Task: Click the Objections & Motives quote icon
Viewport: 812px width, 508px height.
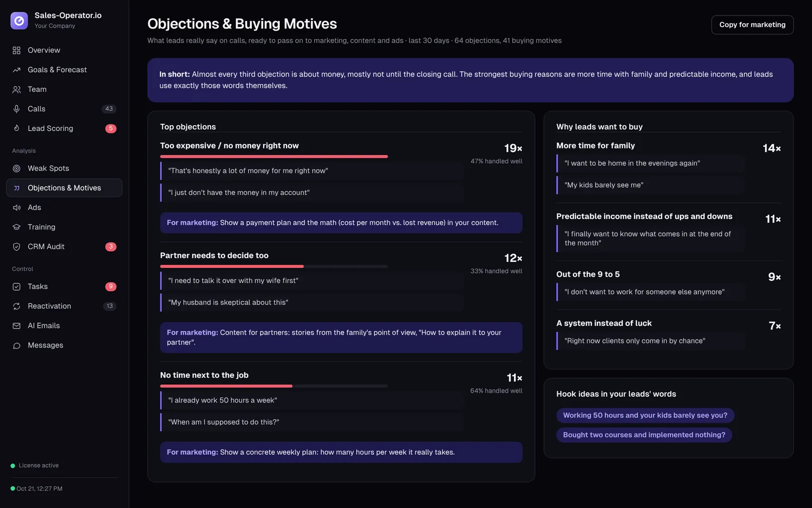Action: (x=17, y=188)
